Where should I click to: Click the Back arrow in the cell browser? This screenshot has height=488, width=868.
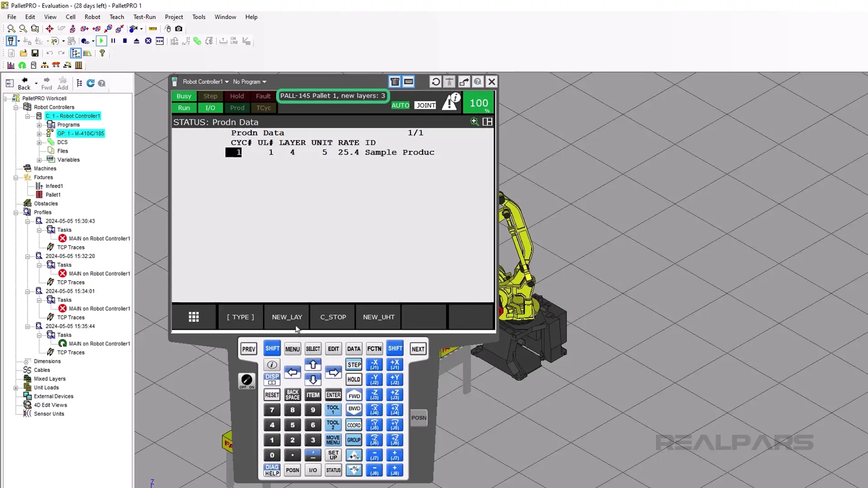24,83
